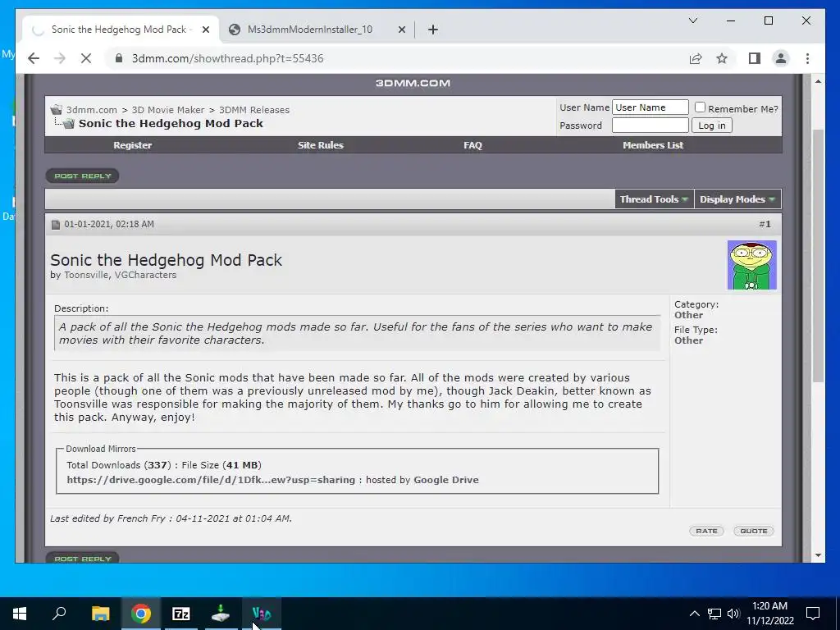
Task: Open the Google Drive download link
Action: tap(211, 480)
